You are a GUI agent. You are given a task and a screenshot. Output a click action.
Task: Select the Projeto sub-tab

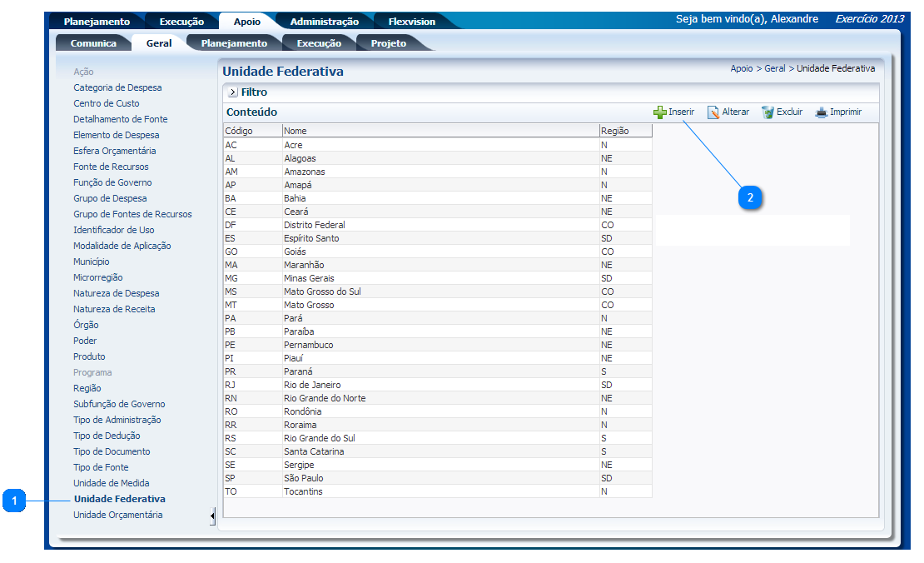pos(388,43)
